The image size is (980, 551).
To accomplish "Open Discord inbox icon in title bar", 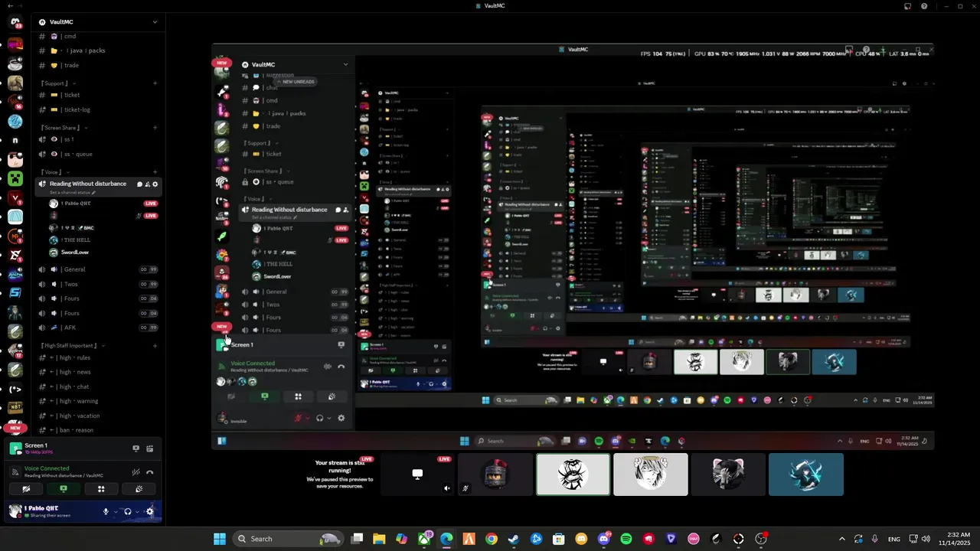I will click(907, 6).
